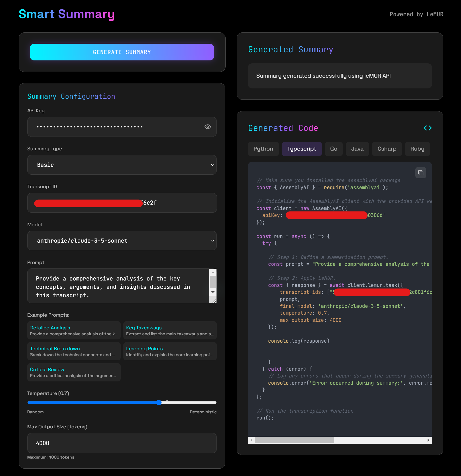The height and width of the screenshot is (476, 461).
Task: Switch to the Go code tab
Action: [333, 149]
